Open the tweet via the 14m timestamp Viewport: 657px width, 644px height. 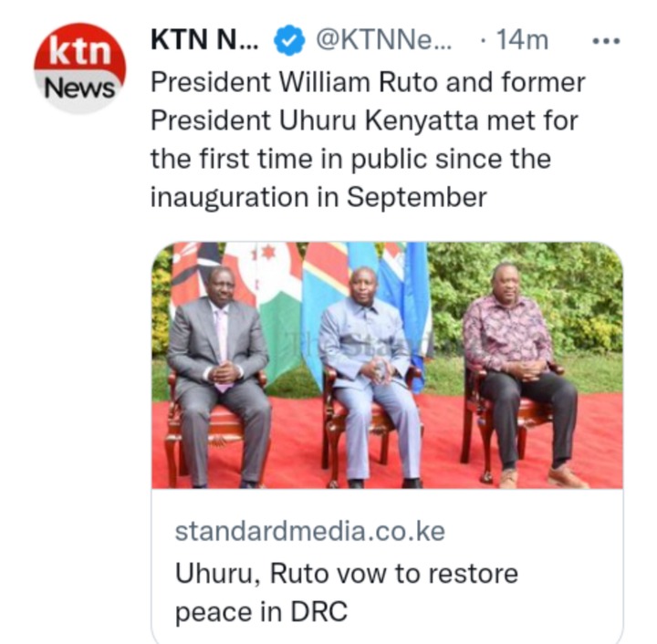click(522, 41)
